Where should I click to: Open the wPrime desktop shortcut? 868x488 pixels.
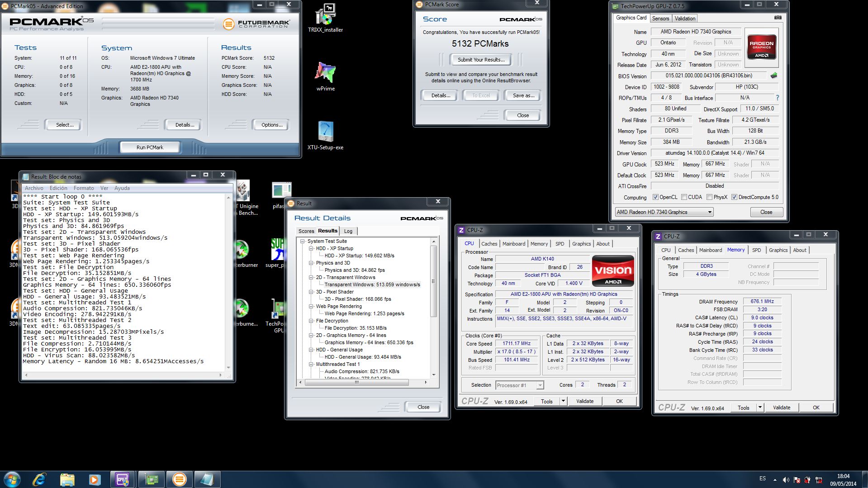coord(325,76)
